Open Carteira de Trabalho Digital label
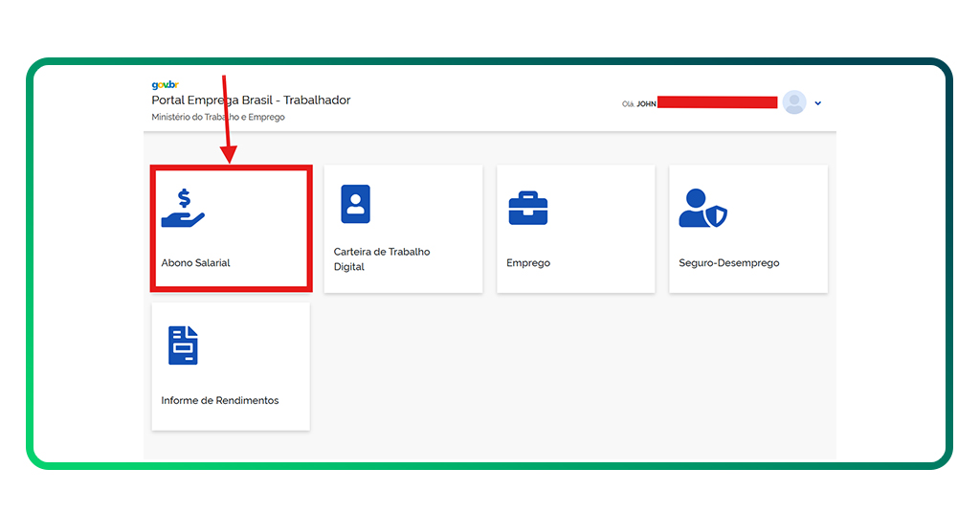Image resolution: width=980 pixels, height=513 pixels. (x=381, y=259)
